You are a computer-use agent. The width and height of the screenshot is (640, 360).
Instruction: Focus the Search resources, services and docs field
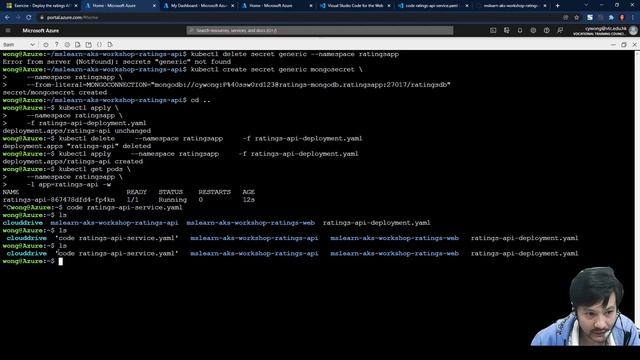320,30
